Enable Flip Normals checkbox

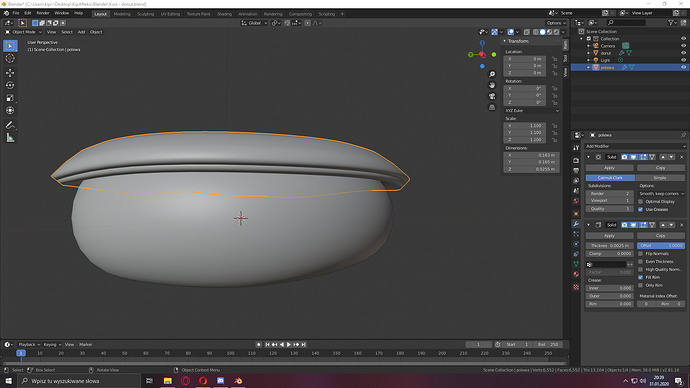tap(640, 254)
